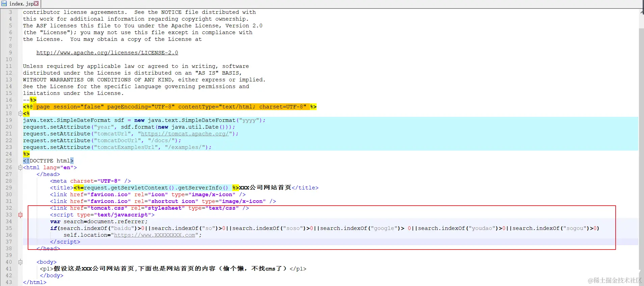Click request.getServletContext().getServerInfo() expression
Viewport: 644px width, 286px height.
156,188
